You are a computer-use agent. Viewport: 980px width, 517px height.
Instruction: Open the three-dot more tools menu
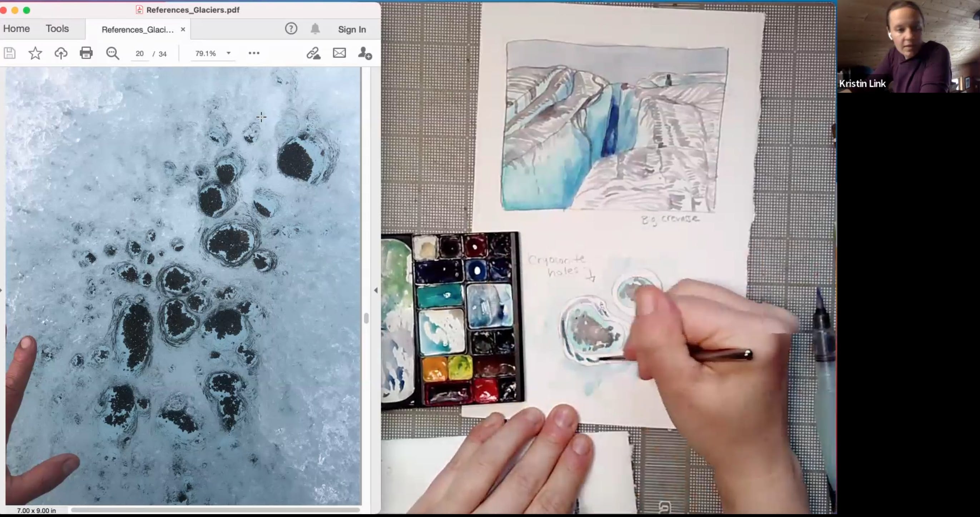[x=254, y=53]
